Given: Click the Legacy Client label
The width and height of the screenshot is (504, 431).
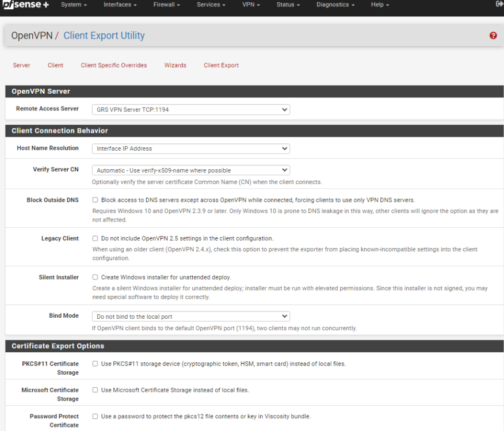Looking at the screenshot, I should [x=60, y=238].
